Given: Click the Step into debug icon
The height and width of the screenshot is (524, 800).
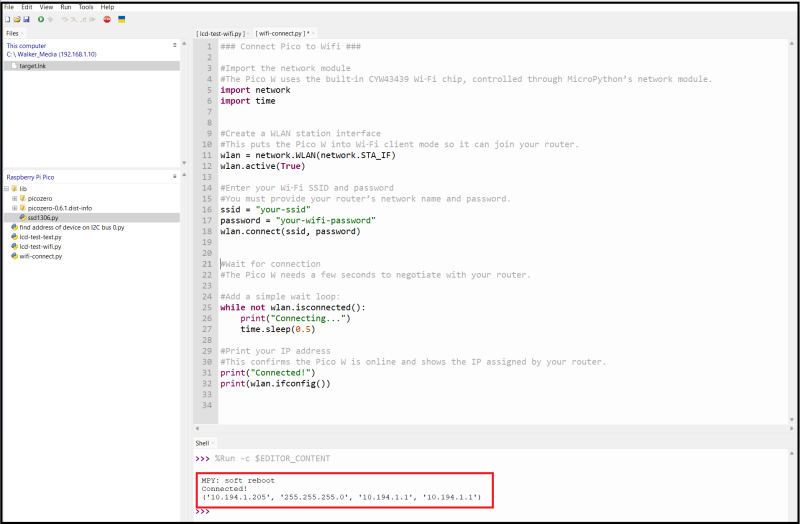Looking at the screenshot, I should tap(74, 19).
